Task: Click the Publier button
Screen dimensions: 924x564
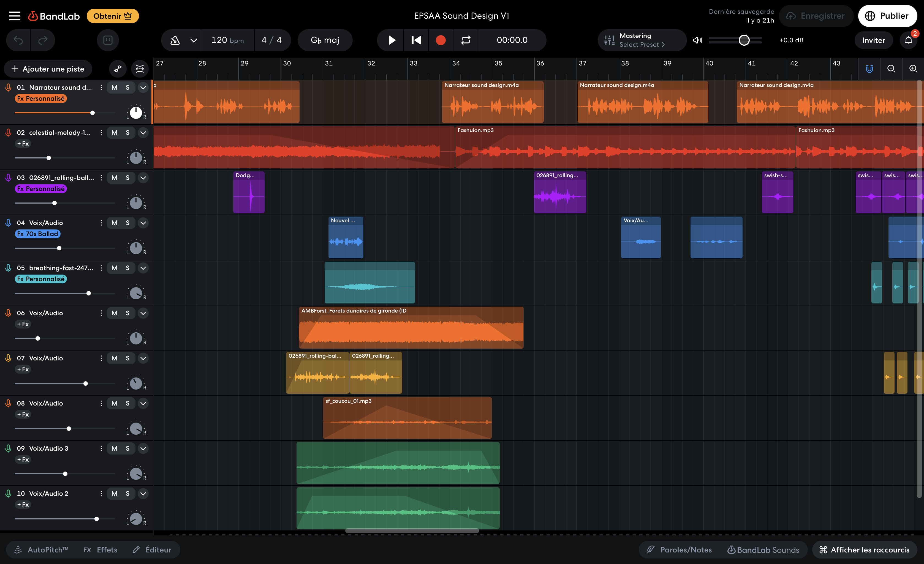Action: (887, 16)
